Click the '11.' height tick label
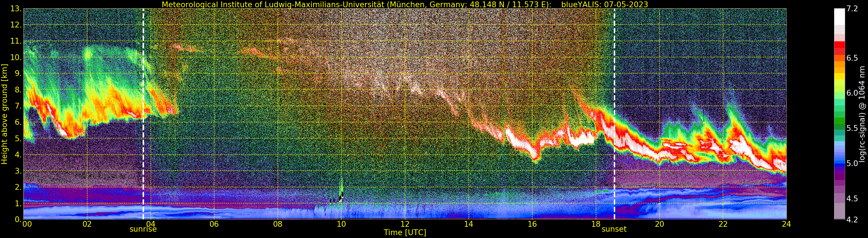This screenshot has height=238, width=868. point(16,41)
